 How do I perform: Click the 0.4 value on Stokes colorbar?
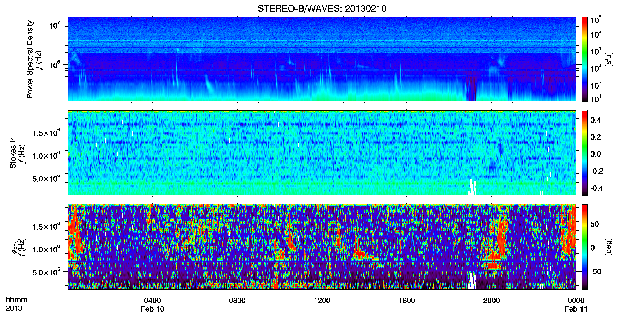coord(595,120)
